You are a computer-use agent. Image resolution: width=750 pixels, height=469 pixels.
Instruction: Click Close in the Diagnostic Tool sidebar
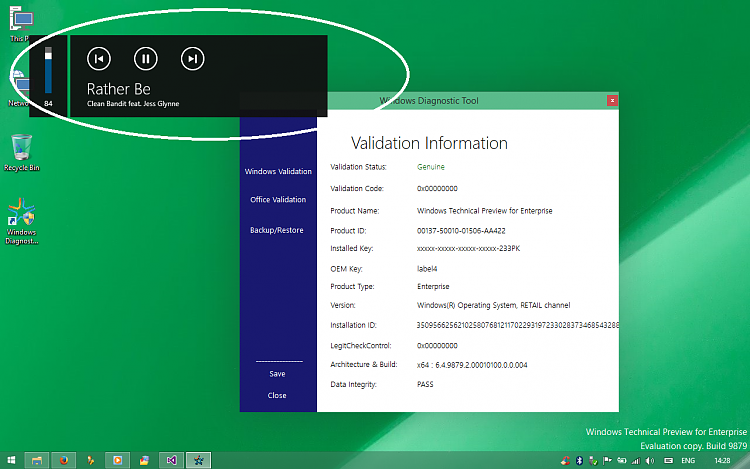pos(277,395)
